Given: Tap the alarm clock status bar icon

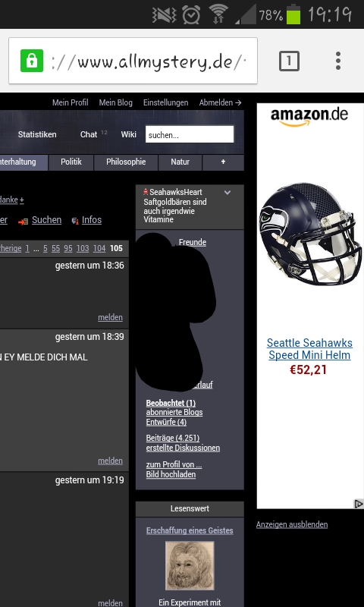Looking at the screenshot, I should (x=191, y=14).
